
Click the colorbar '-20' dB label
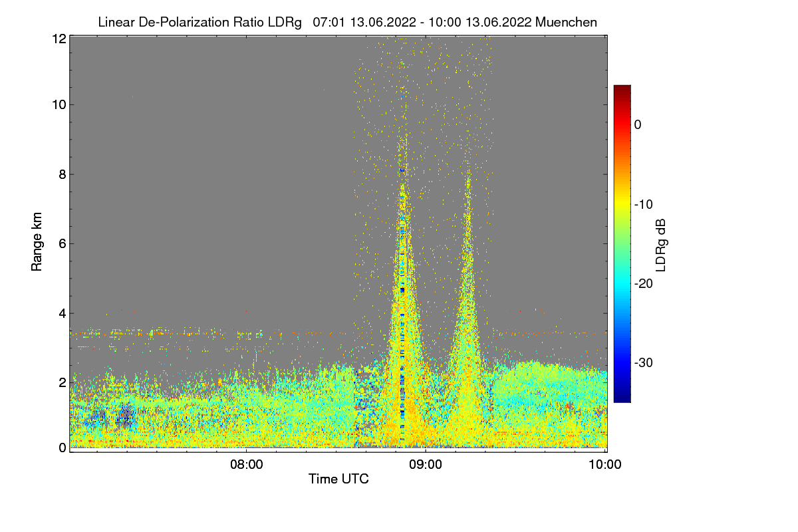click(643, 283)
